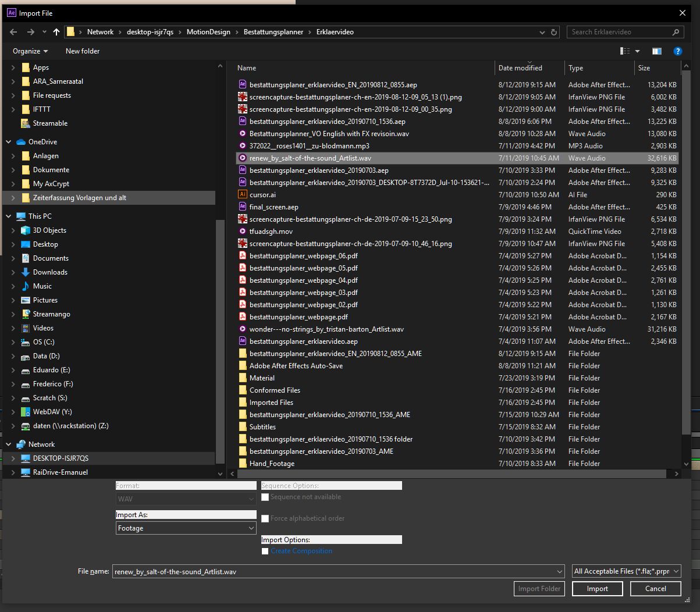Toggle the Sequence not available checkbox

click(x=265, y=497)
